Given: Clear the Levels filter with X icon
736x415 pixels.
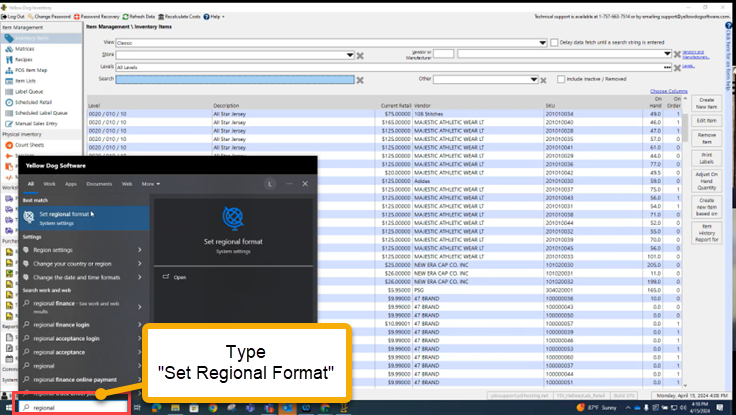Looking at the screenshot, I should [x=677, y=68].
